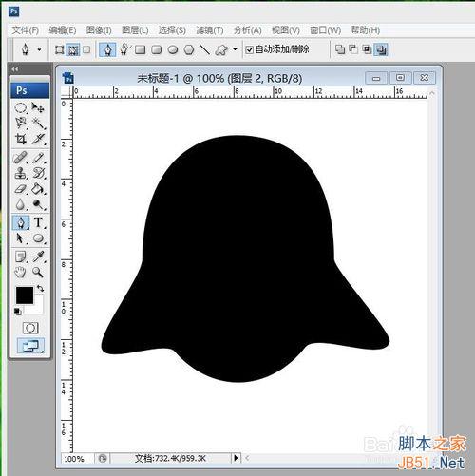The width and height of the screenshot is (475, 476).
Task: Choose Polygon shape in options bar
Action: coord(189,49)
